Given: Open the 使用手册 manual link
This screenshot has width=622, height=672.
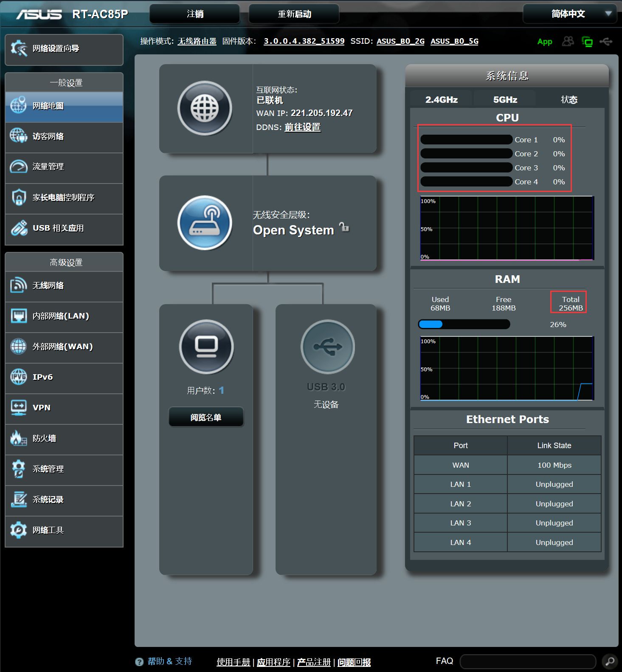Looking at the screenshot, I should 234,662.
